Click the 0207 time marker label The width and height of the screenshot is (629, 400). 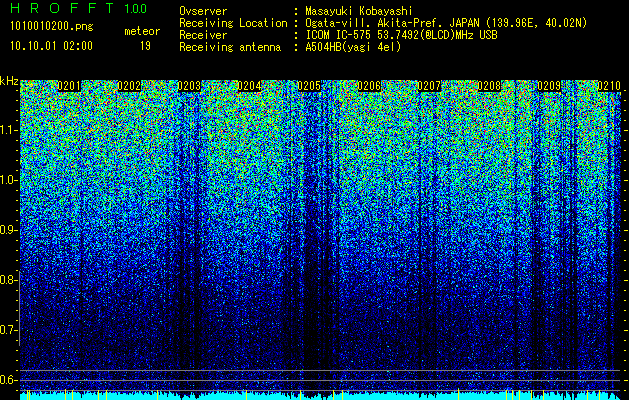point(429,86)
